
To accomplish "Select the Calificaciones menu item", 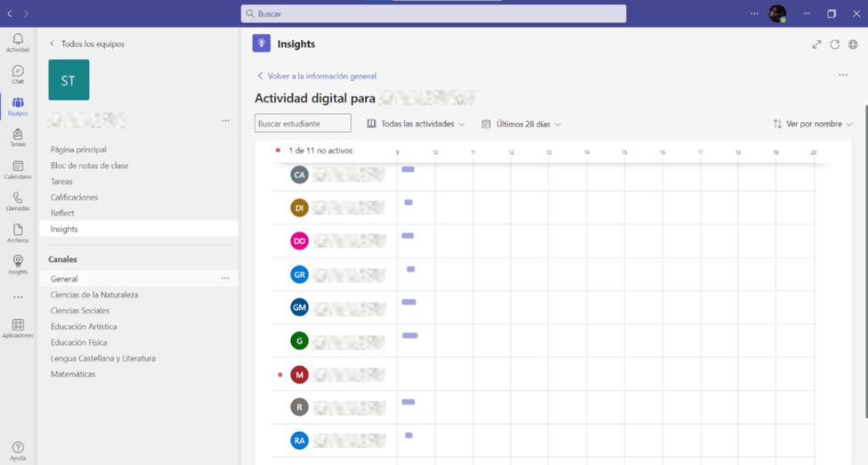I will [x=74, y=197].
